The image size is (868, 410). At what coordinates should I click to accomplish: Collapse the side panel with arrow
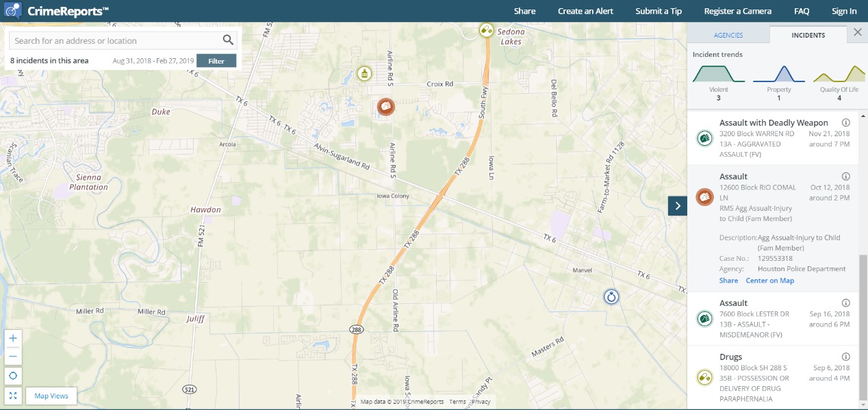click(678, 205)
